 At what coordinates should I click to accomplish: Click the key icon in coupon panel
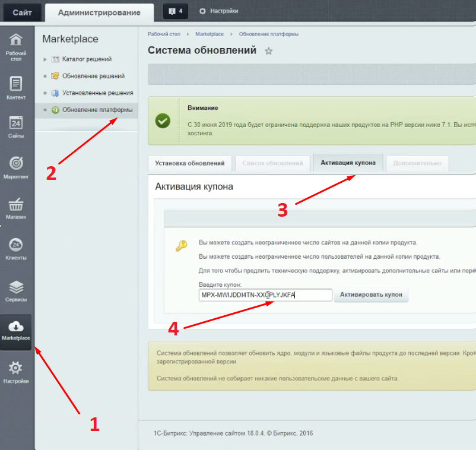coord(181,245)
